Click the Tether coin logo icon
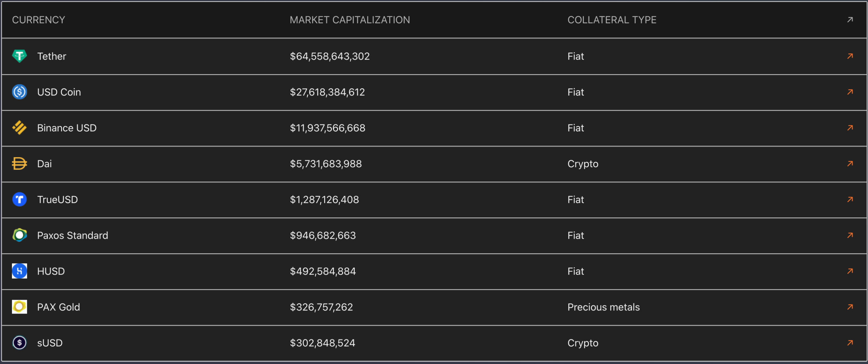 pos(19,56)
